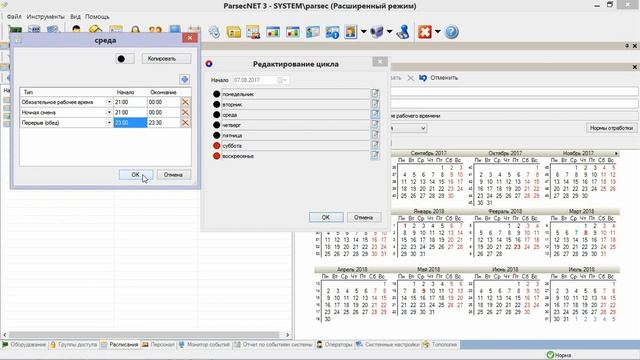Edit суббота day in cycle dialog

[375, 145]
